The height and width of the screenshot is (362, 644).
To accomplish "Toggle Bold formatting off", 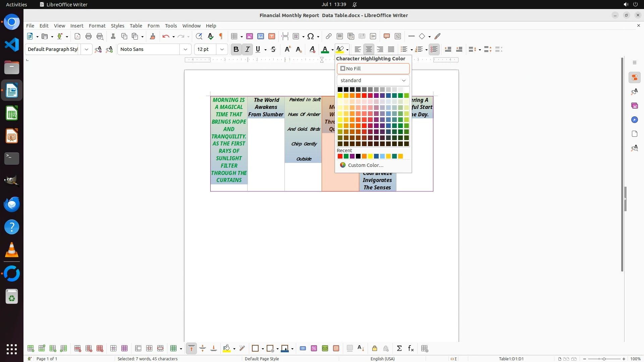I will tap(236, 49).
